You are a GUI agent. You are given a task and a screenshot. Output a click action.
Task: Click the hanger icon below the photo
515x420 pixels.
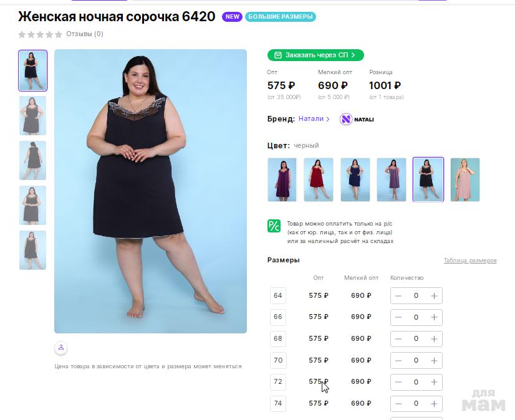click(60, 347)
